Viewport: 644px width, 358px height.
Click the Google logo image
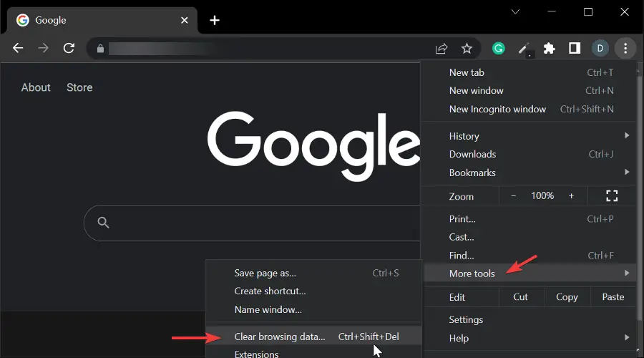[313, 146]
